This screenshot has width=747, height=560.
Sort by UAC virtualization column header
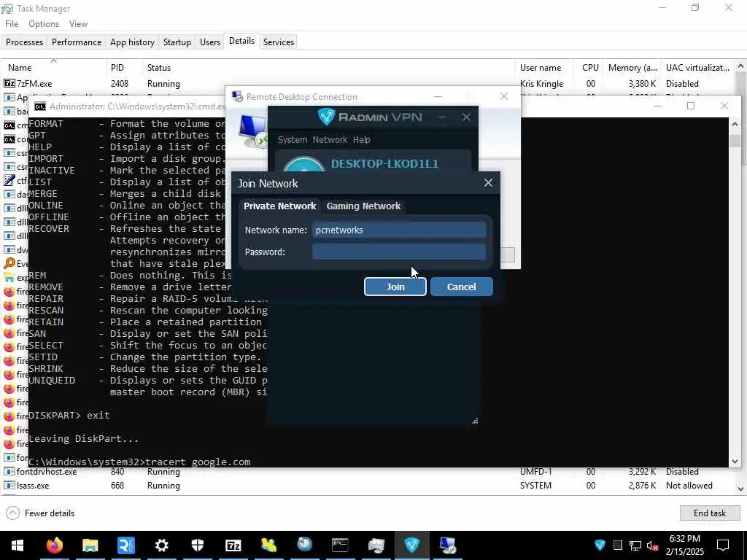tap(697, 68)
